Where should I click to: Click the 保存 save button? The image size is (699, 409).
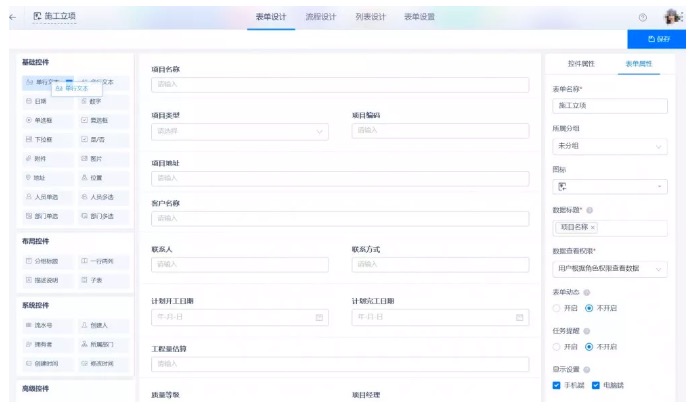coord(657,39)
